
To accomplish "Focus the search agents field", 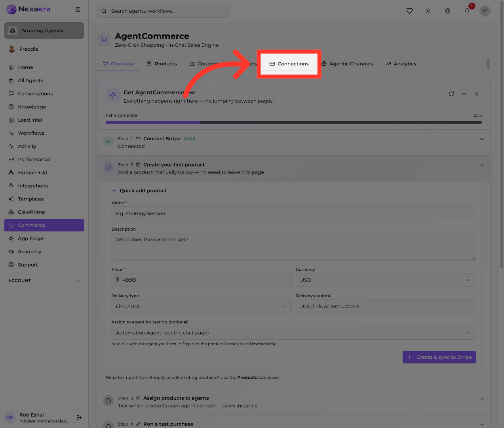I will pyautogui.click(x=163, y=11).
